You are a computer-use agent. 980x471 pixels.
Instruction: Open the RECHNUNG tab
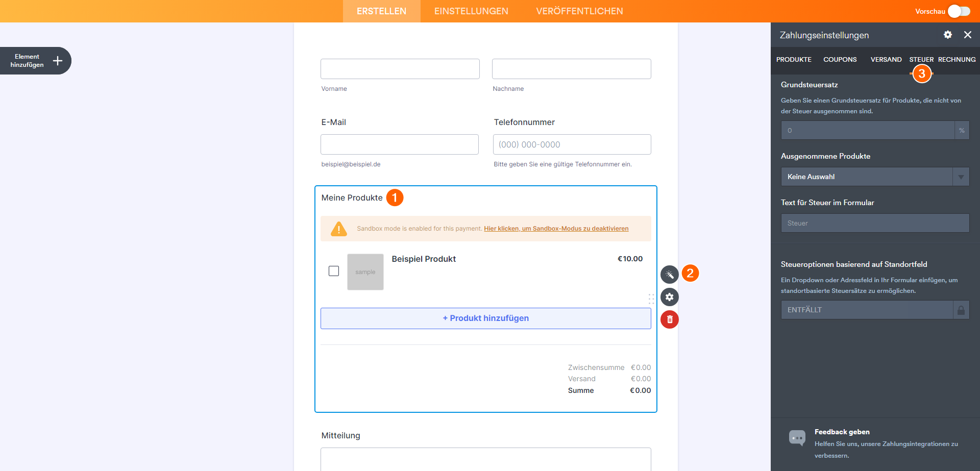(x=957, y=60)
